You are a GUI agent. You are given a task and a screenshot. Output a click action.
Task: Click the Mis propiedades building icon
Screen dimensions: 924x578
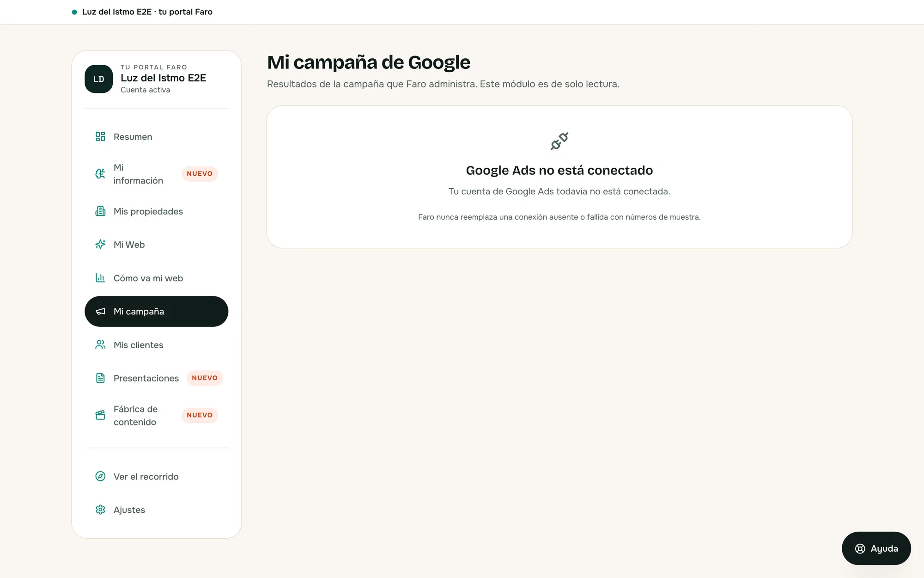[x=100, y=211]
